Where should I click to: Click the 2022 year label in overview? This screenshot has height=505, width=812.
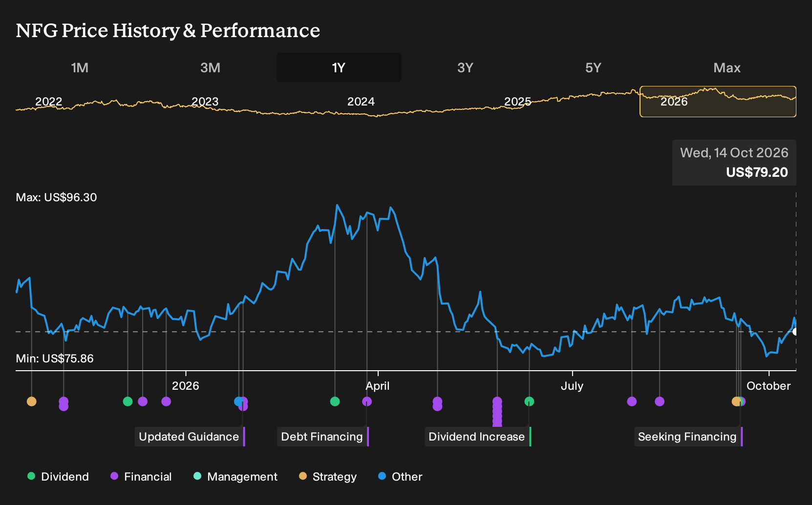(x=49, y=102)
